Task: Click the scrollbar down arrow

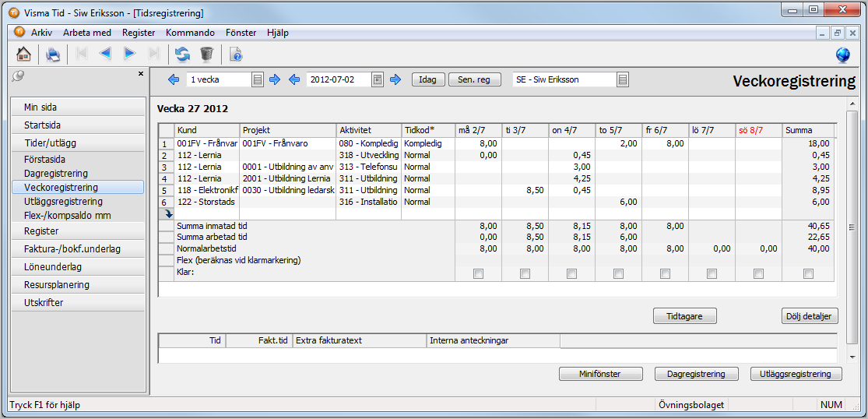Action: pyautogui.click(x=852, y=357)
